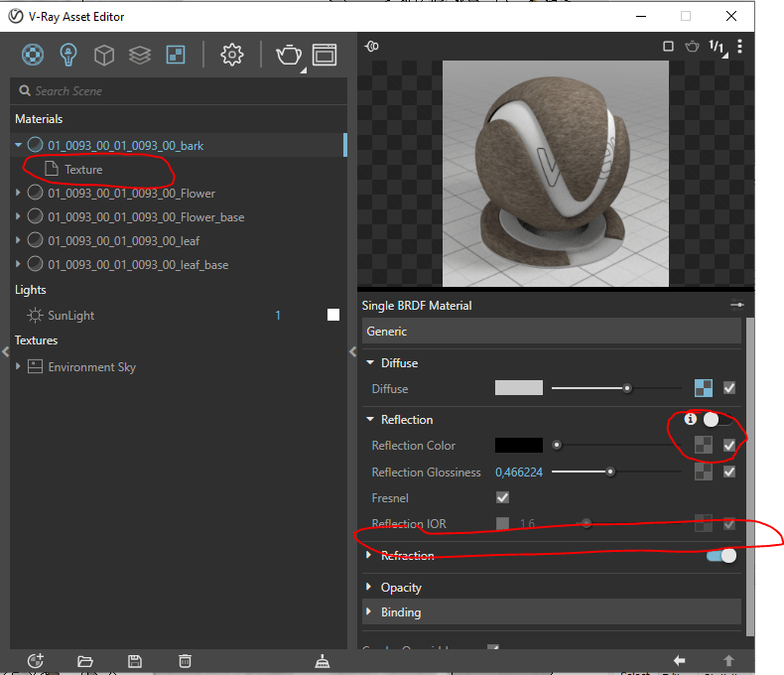Screen dimensions: 784x675
Task: Click the Diffuse color swatch
Action: point(519,388)
